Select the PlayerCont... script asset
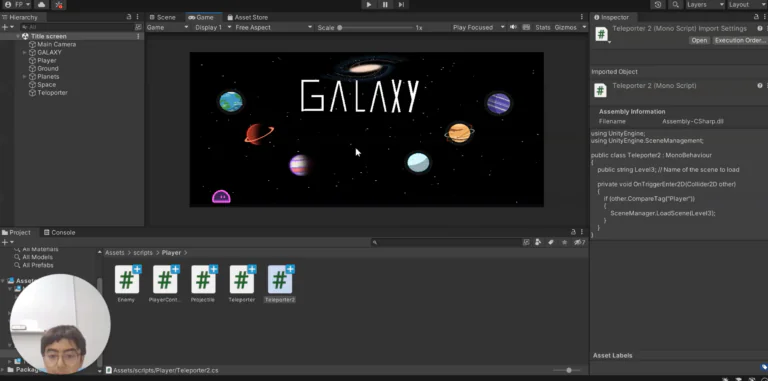This screenshot has height=381, width=768. coord(165,284)
